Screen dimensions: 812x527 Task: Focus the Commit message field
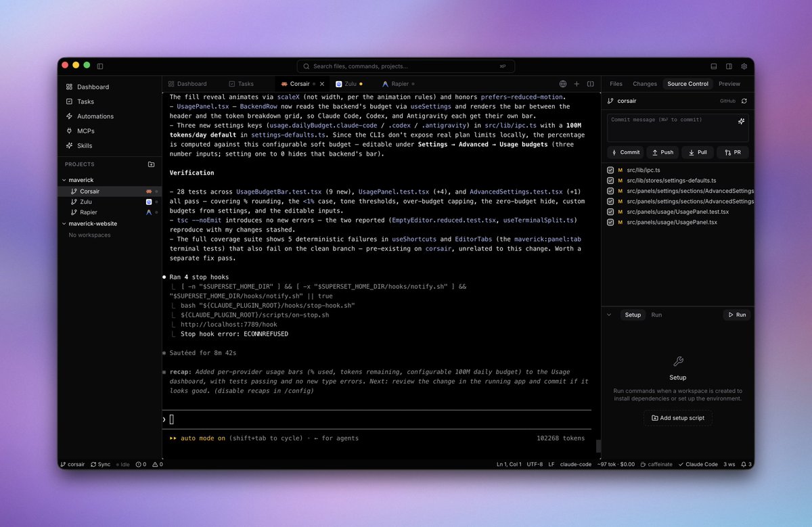[677, 127]
